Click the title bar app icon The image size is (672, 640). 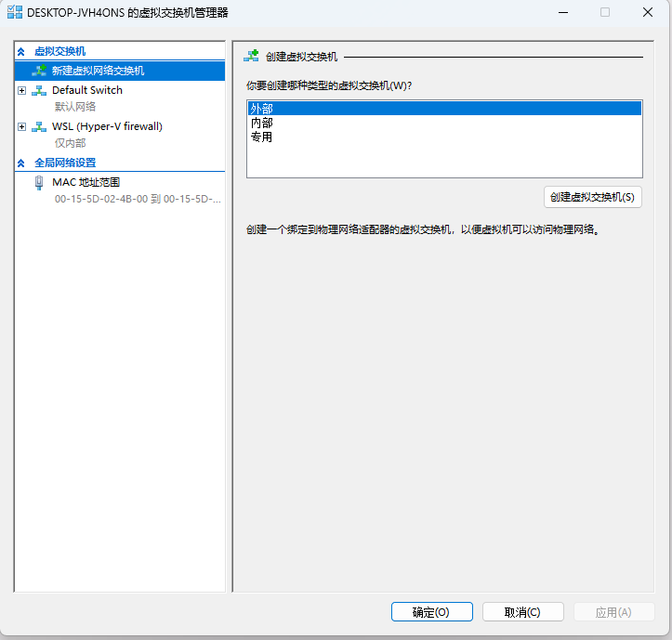pyautogui.click(x=15, y=12)
